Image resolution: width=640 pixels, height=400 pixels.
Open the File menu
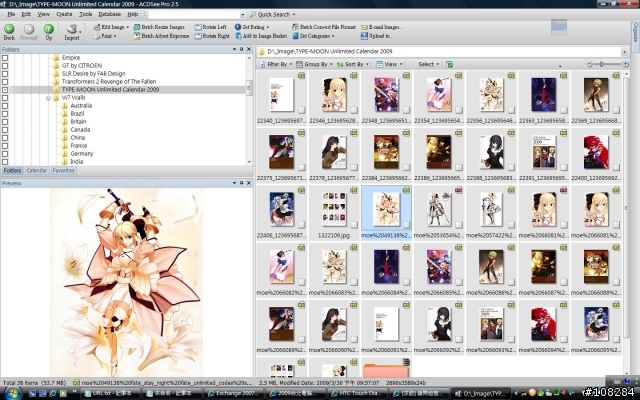click(11, 14)
